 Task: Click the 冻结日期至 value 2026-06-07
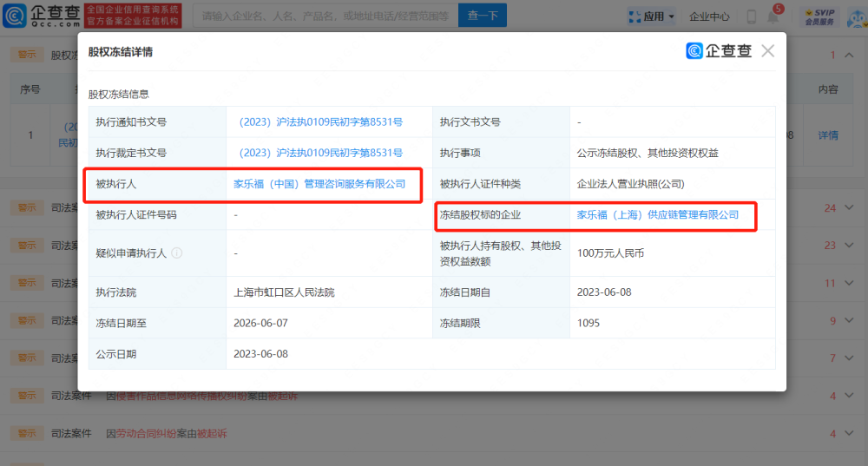(260, 323)
